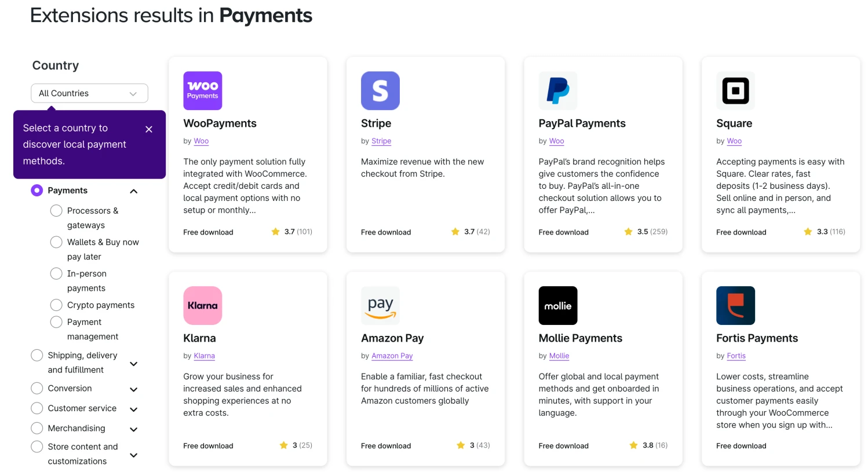Select the Merchandising category
This screenshot has width=868, height=472.
point(37,429)
